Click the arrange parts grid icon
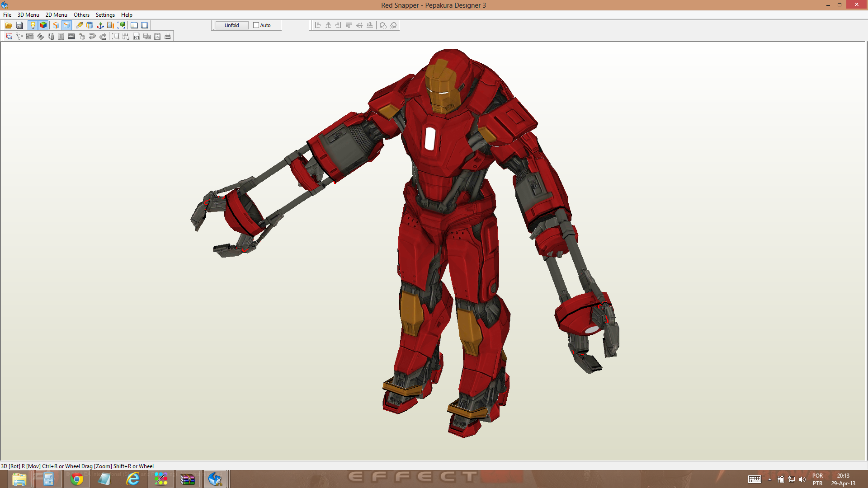 point(126,37)
